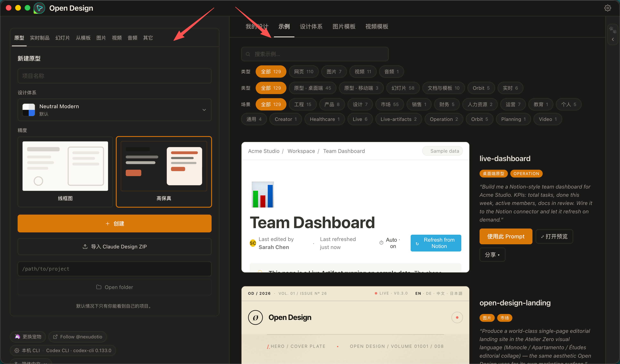Viewport: 620px width, 364px height.
Task: Click the 桌面端原型 tag on live-dashboard
Action: (493, 173)
